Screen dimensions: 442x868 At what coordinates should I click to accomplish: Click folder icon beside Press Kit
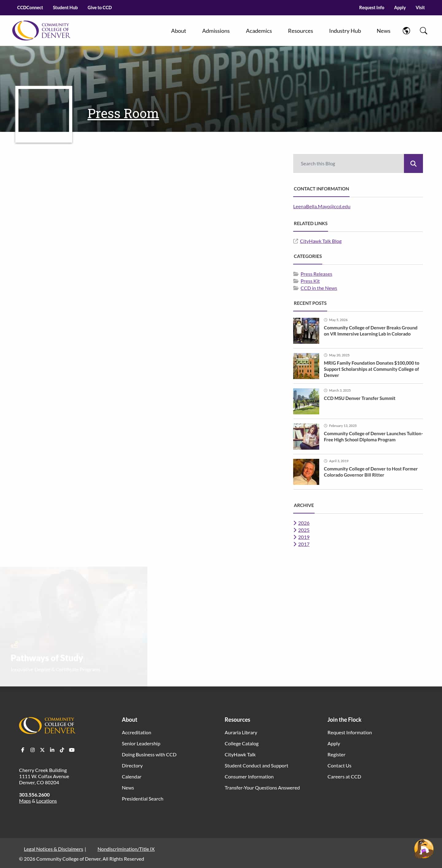coord(296,281)
